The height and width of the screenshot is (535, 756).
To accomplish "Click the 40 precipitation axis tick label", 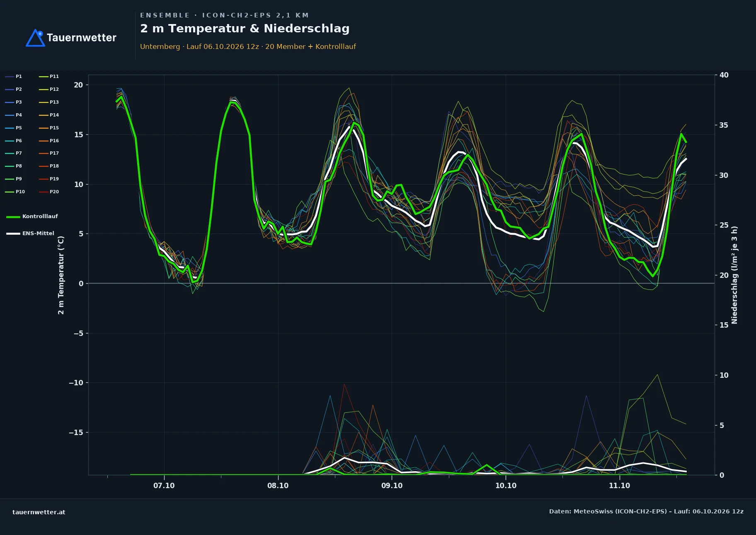I will pyautogui.click(x=724, y=75).
